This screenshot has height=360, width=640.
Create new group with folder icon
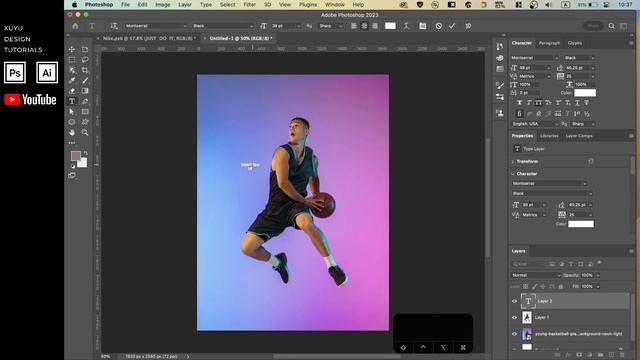600,355
